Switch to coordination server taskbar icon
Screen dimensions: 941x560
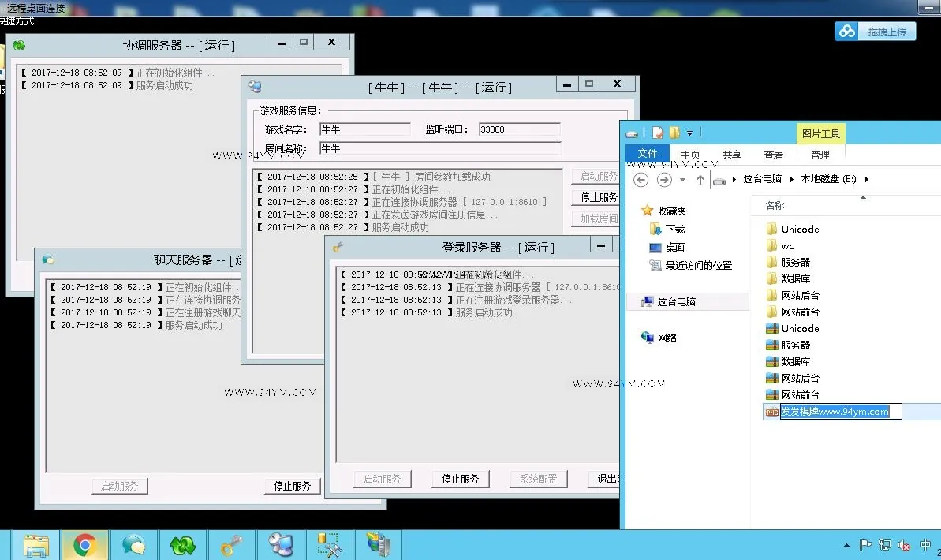click(x=182, y=545)
